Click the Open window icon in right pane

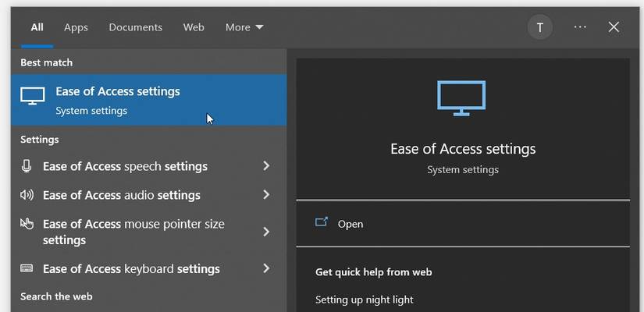[x=321, y=223]
